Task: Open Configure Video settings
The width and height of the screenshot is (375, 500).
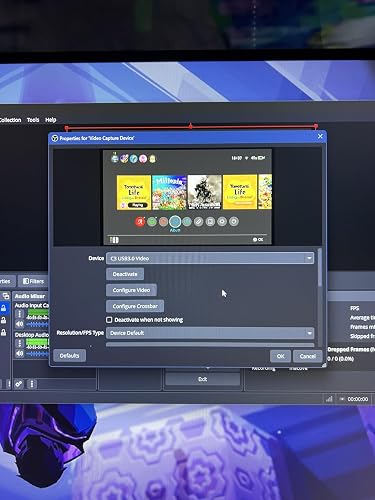Action: (x=131, y=290)
